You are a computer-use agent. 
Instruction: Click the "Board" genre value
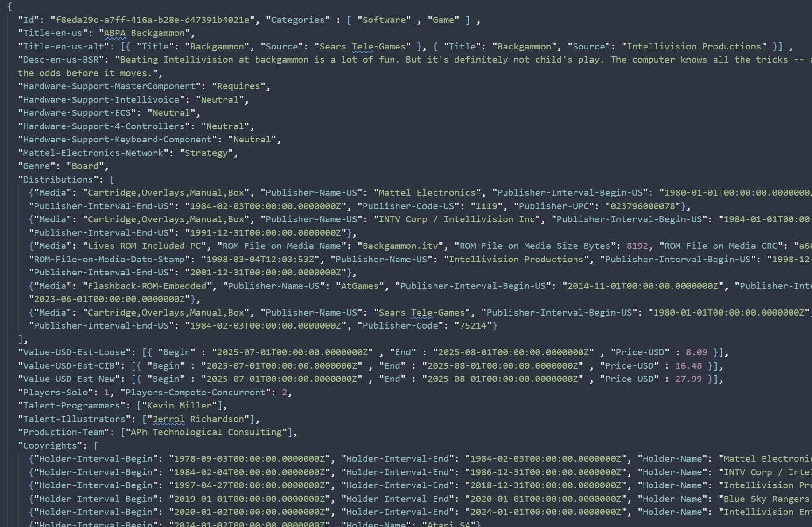click(x=85, y=166)
